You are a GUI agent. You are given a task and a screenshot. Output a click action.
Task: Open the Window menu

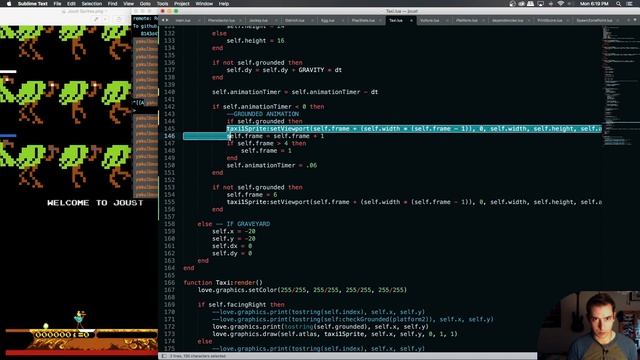[x=204, y=4]
